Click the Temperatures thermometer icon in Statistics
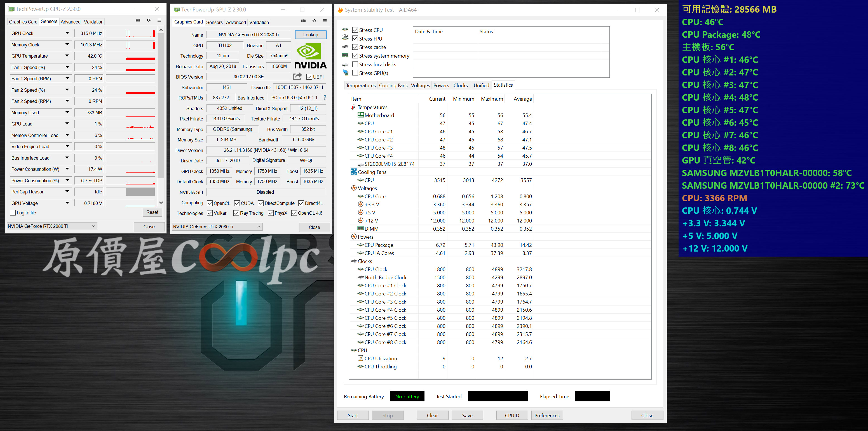The width and height of the screenshot is (868, 431). pyautogui.click(x=353, y=107)
